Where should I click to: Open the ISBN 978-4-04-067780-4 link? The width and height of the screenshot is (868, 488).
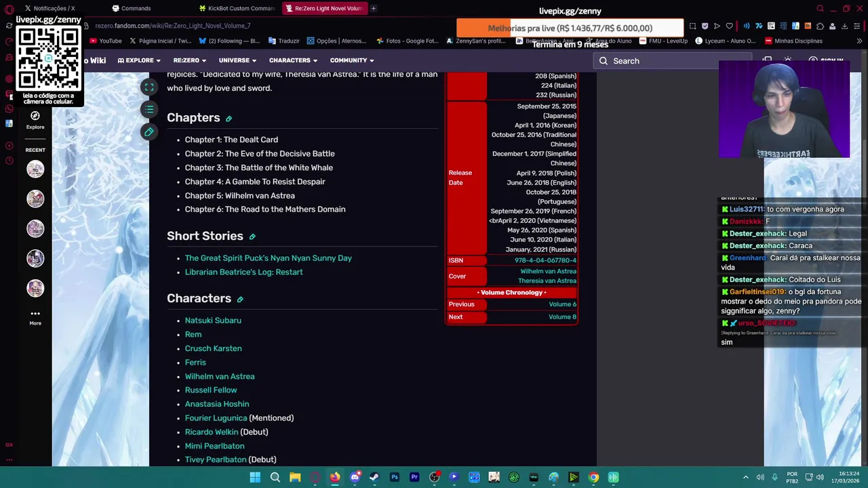pos(545,260)
